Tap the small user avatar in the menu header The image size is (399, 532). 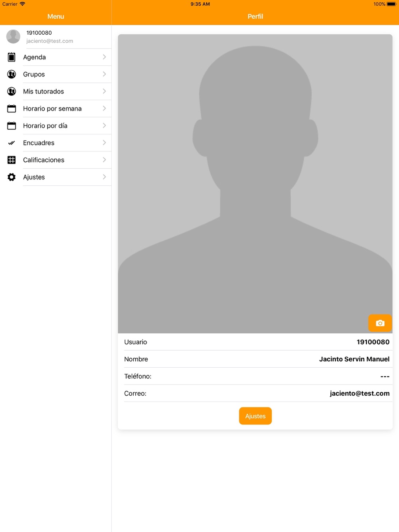(x=13, y=37)
